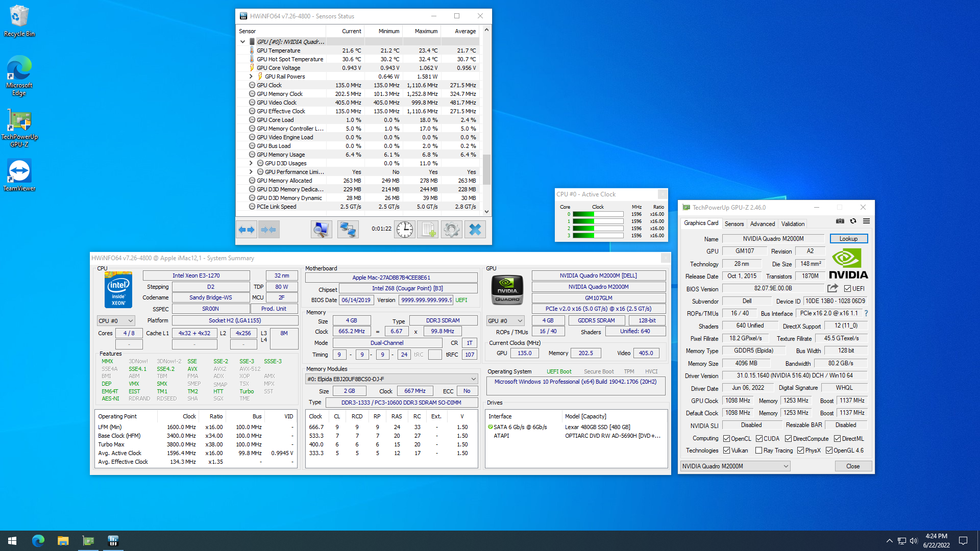Open the Windows Start menu
Image resolution: width=980 pixels, height=551 pixels.
tap(12, 541)
